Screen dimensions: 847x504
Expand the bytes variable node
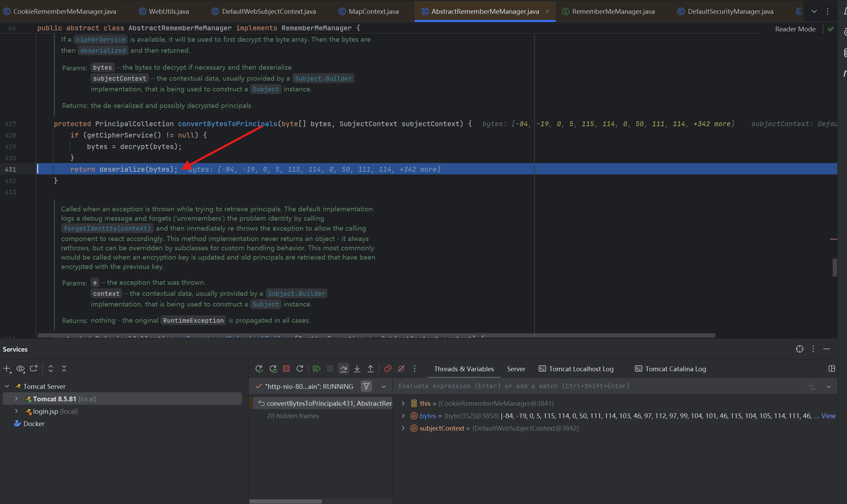[x=403, y=416]
